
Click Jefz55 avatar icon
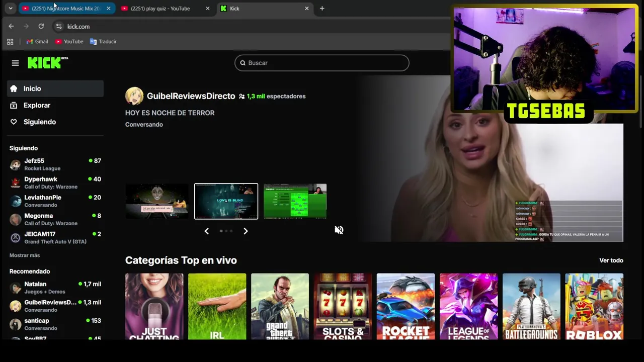pyautogui.click(x=16, y=164)
